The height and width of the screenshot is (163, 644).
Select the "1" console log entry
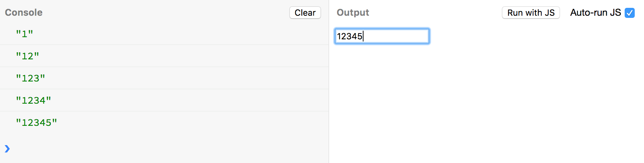point(164,34)
